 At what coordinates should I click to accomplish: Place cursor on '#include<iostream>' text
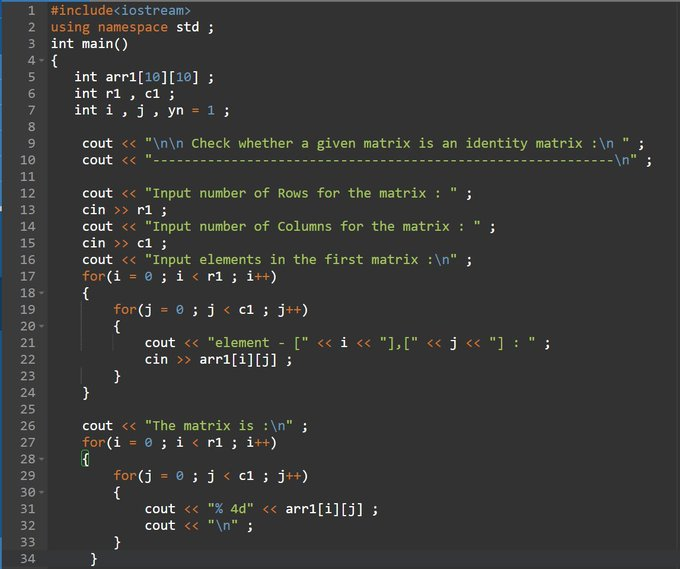pos(121,10)
